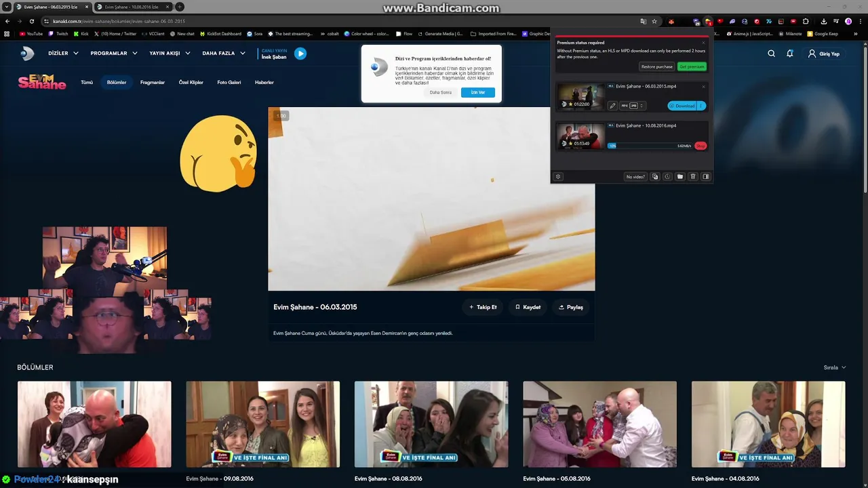This screenshot has height=488, width=868.
Task: Expand the Daha Fazla menu
Action: point(224,54)
